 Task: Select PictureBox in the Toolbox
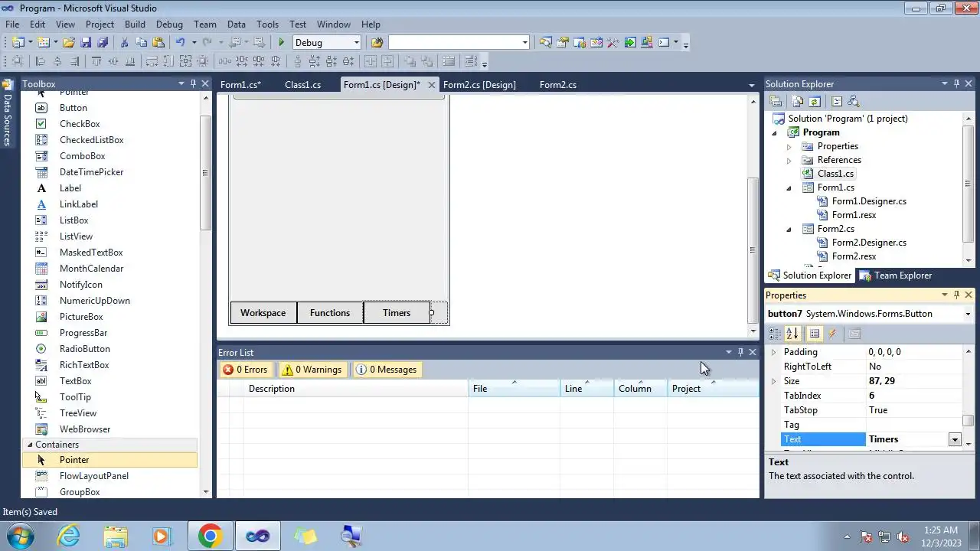(x=81, y=317)
